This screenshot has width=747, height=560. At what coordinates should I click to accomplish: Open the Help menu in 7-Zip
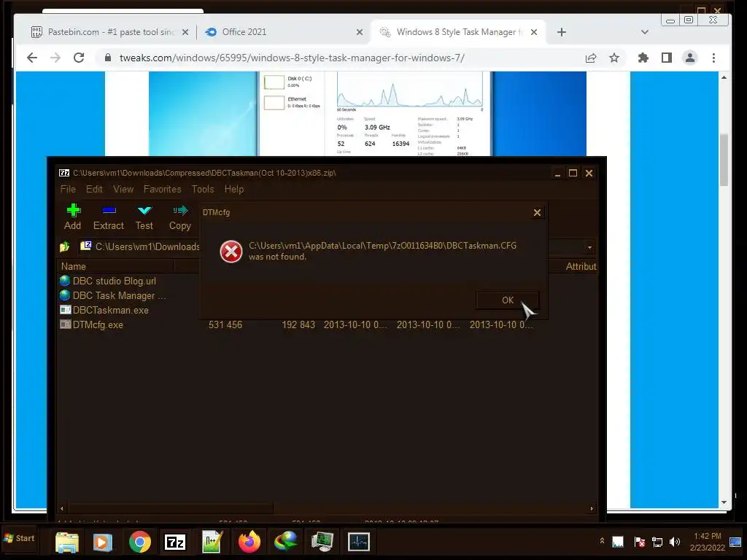click(234, 189)
